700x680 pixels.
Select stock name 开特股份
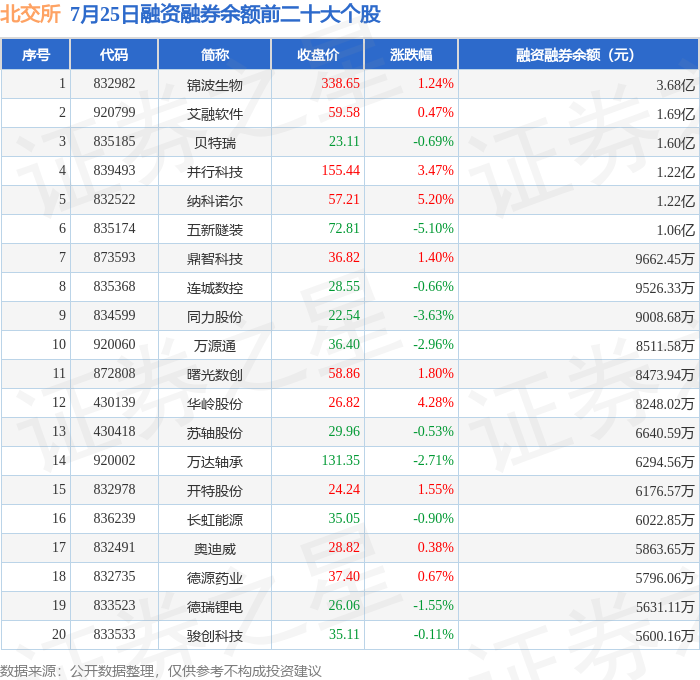(x=215, y=491)
